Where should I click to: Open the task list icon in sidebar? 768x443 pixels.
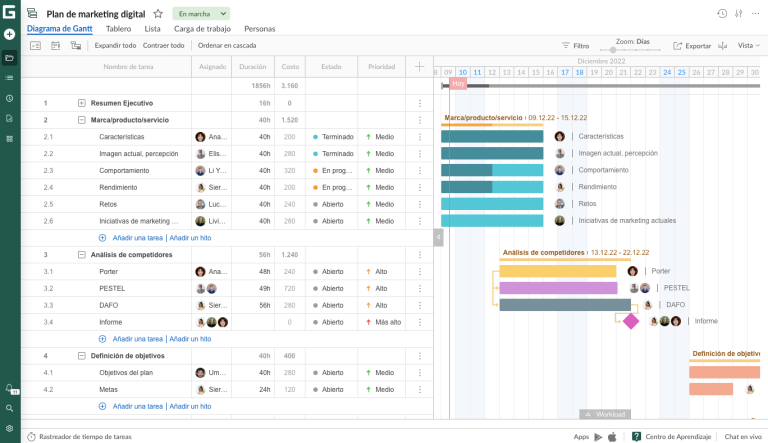(9, 78)
